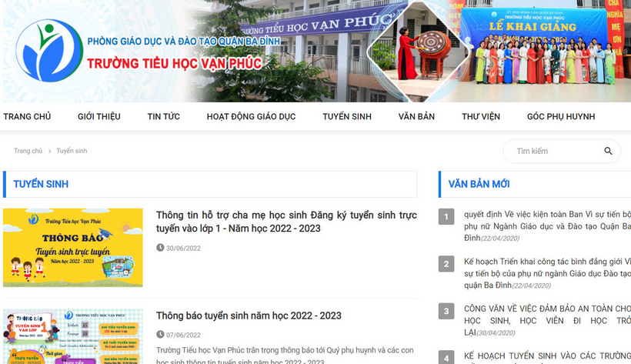Go to the Tuyển sinh menu item

point(346,116)
